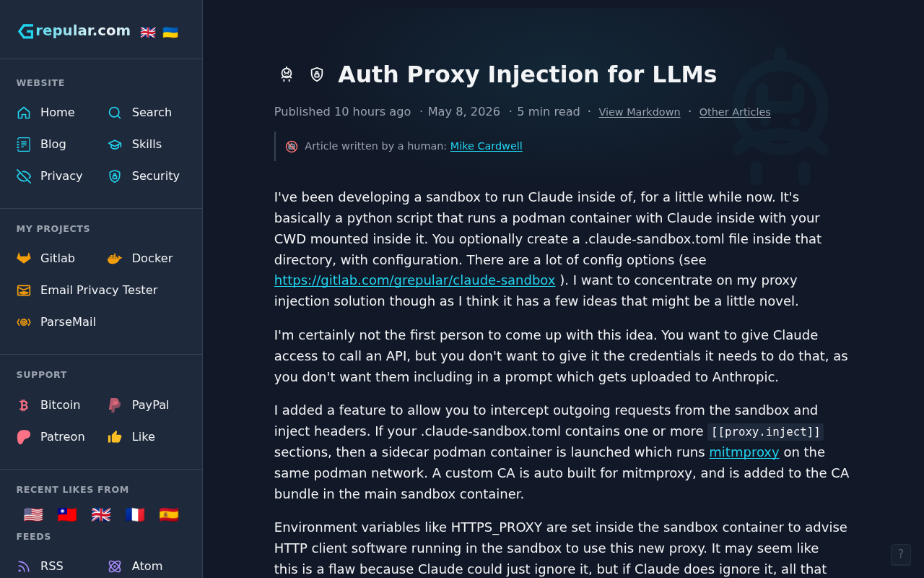The width and height of the screenshot is (924, 578).
Task: Go to the Blog icon
Action: pos(24,144)
